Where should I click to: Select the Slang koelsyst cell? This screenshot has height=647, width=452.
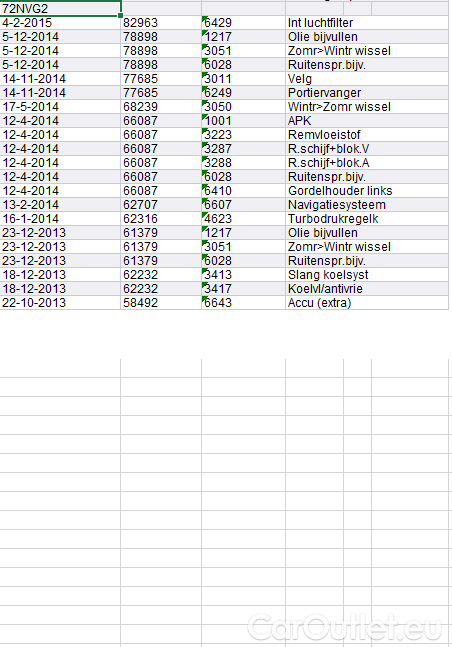(x=367, y=275)
